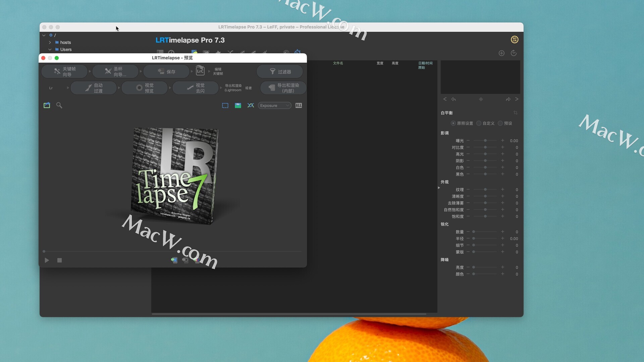Click the 视觉去闪 visual deflicker button
Image resolution: width=644 pixels, height=362 pixels.
coord(196,88)
